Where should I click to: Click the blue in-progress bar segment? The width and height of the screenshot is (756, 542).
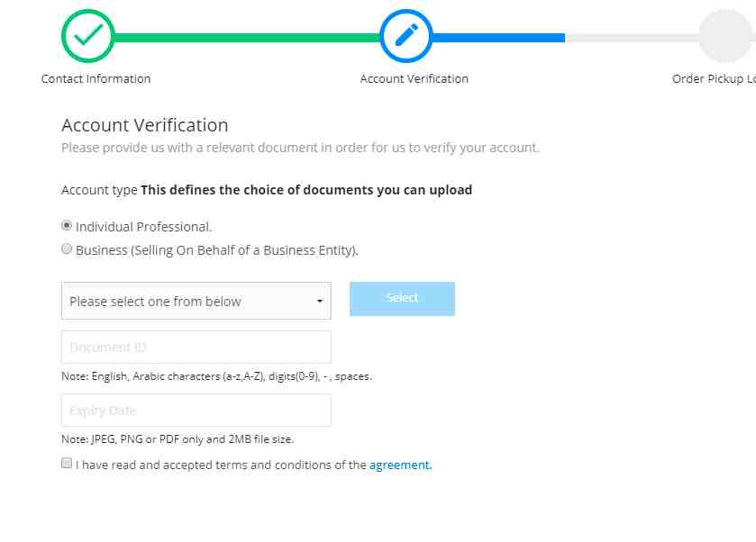498,38
